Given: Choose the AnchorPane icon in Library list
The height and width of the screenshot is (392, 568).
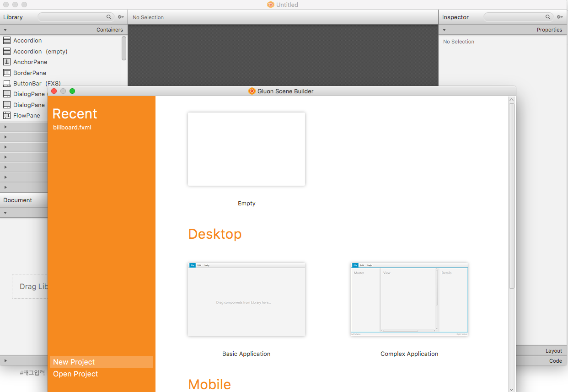Looking at the screenshot, I should [x=7, y=62].
